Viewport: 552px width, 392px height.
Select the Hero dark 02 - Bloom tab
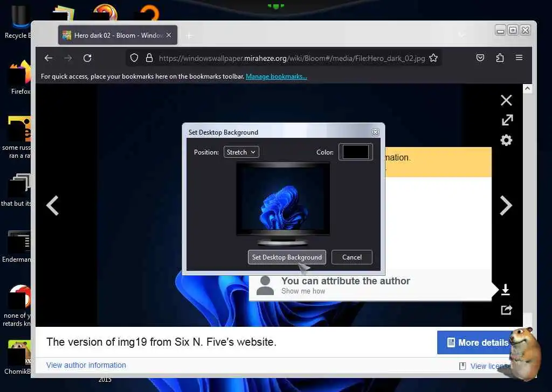pyautogui.click(x=118, y=35)
